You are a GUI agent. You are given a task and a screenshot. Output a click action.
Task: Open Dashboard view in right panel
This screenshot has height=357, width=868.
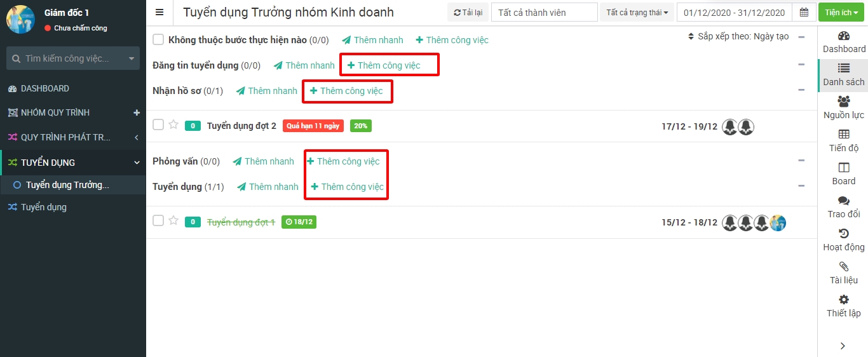pyautogui.click(x=843, y=42)
